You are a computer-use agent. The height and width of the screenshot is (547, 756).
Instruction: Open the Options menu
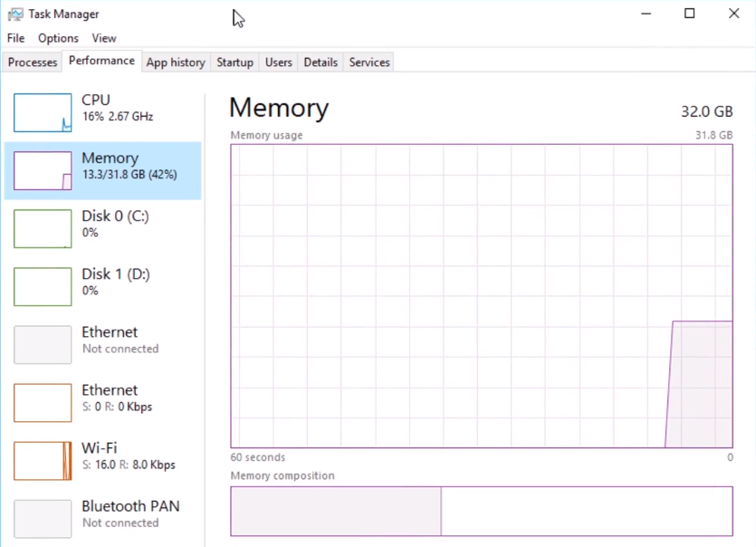pyautogui.click(x=58, y=38)
